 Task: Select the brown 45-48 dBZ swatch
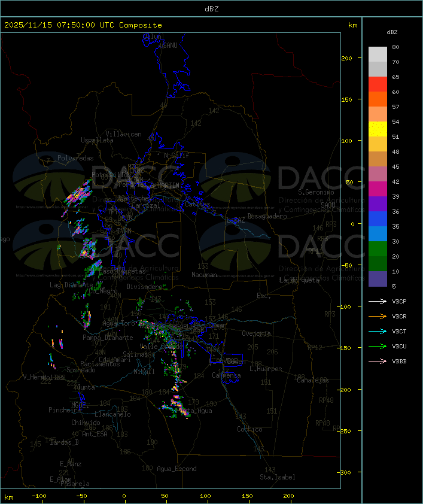[x=378, y=159]
